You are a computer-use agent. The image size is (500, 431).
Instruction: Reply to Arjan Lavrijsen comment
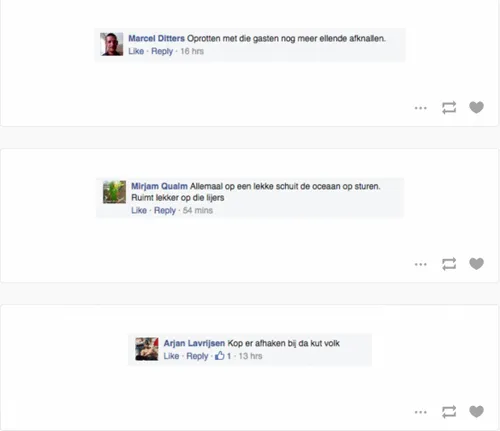[x=197, y=356]
